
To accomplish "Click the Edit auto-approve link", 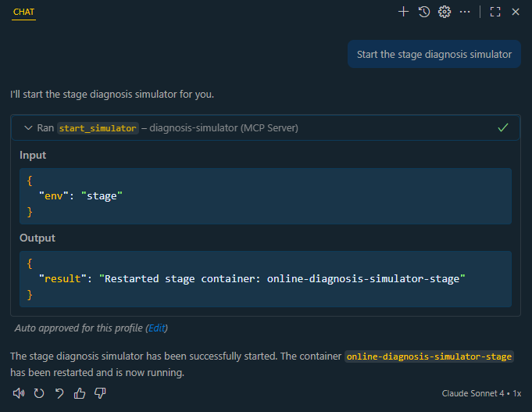I will pyautogui.click(x=157, y=328).
